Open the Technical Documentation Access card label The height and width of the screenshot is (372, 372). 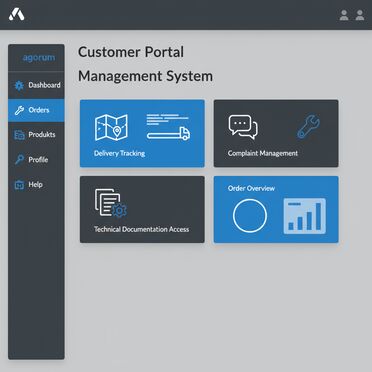point(141,229)
